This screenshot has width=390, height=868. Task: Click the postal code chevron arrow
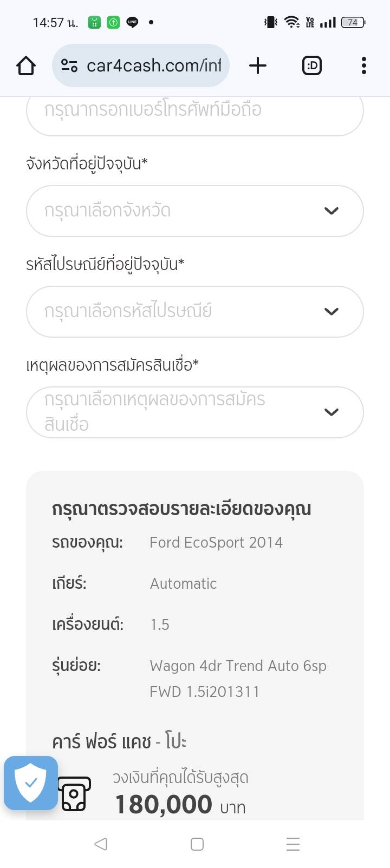pyautogui.click(x=331, y=311)
